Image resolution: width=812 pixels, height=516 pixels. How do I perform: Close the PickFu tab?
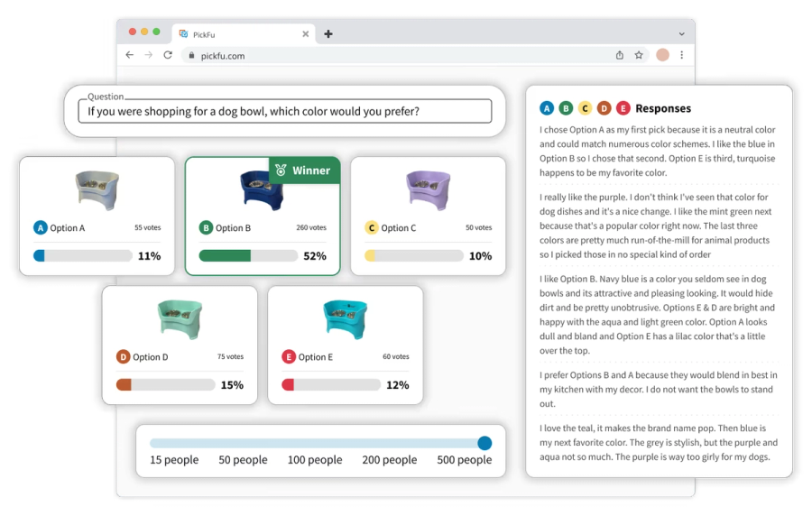coord(306,34)
